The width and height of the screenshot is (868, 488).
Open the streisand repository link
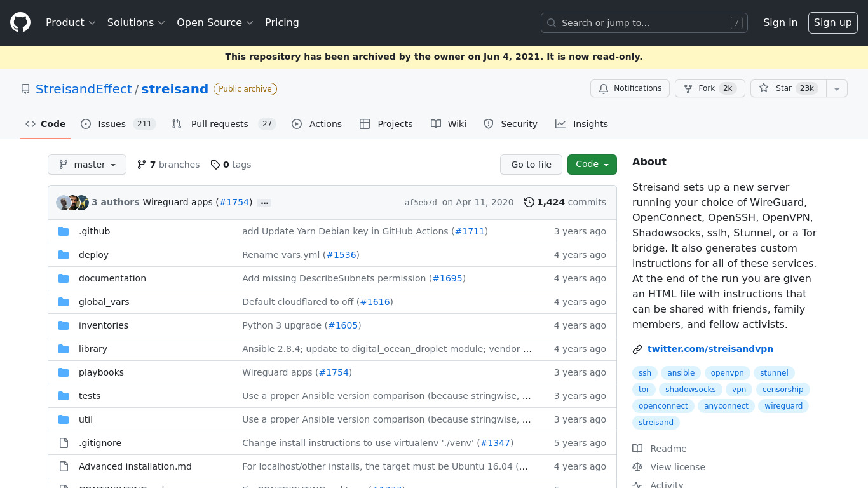175,89
